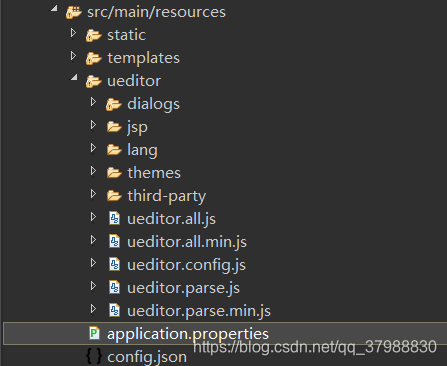
Task: Select the dialogs folder name
Action: [153, 104]
